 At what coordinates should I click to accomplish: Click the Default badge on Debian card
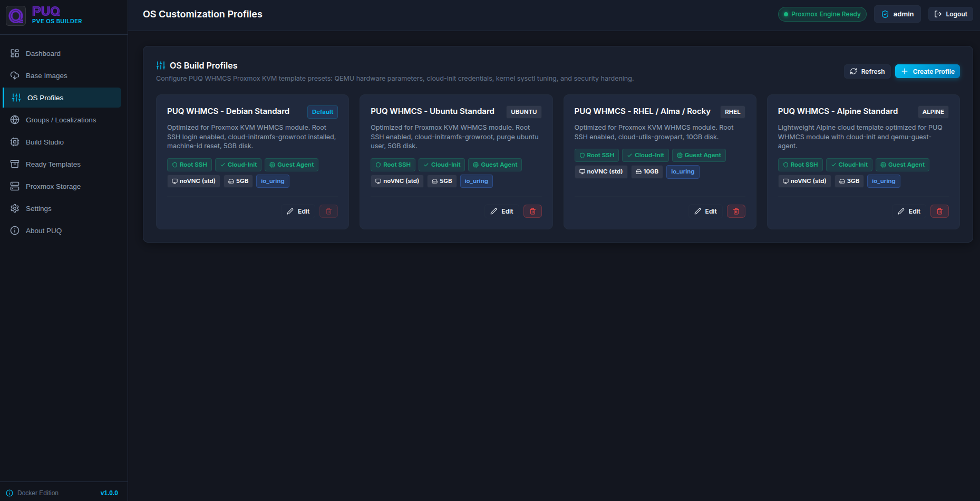(x=323, y=112)
